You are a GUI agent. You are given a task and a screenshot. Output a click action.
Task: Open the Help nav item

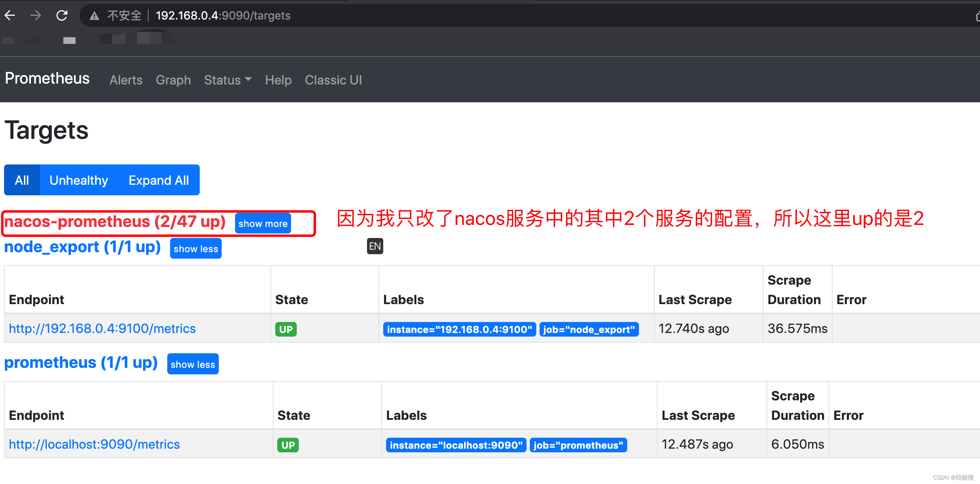pos(278,80)
